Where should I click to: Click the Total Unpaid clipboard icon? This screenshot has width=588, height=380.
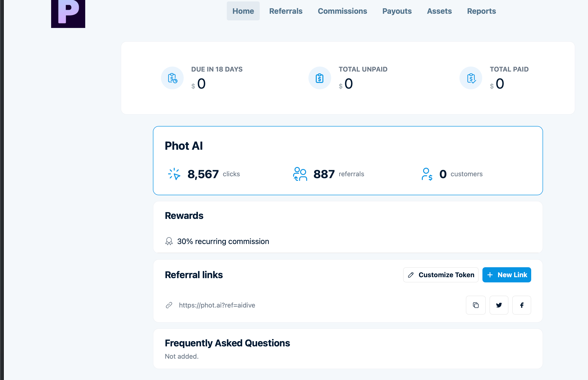pyautogui.click(x=320, y=78)
